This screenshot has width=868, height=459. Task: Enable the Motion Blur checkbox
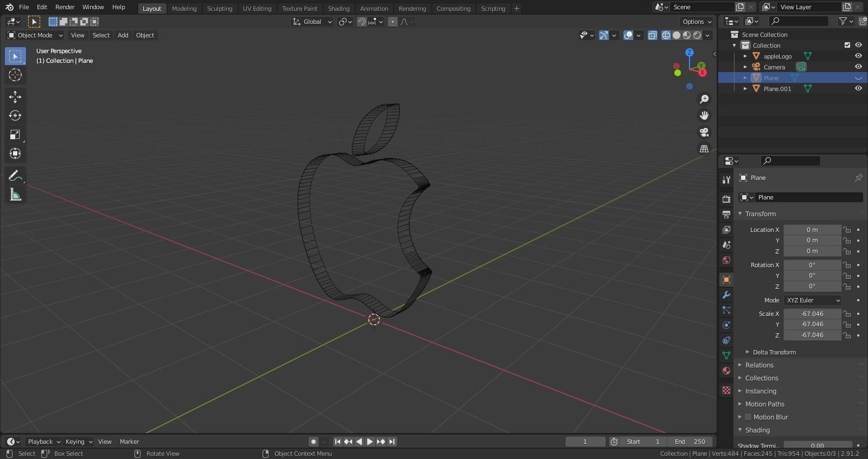pos(748,417)
